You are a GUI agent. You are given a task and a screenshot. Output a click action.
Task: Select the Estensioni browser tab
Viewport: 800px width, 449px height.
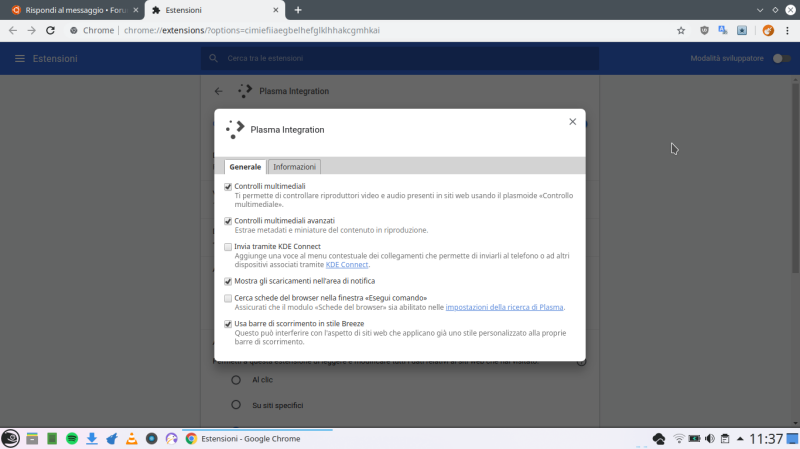[x=214, y=10]
